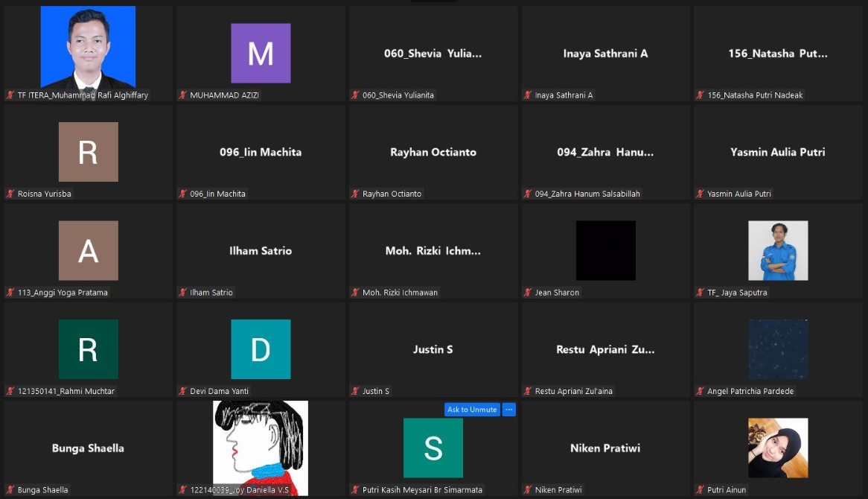Click muted mic icon beside Justin S label
Viewport: 868px width, 499px height.
355,391
